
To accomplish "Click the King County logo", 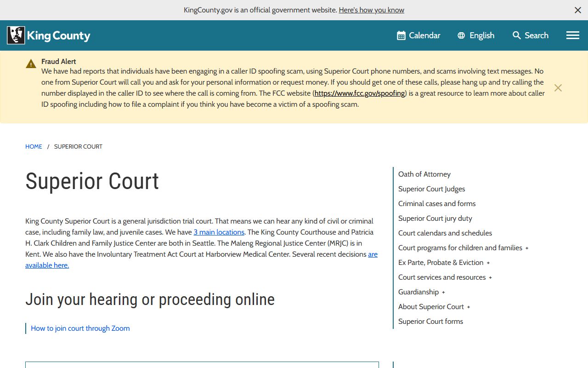I will point(49,35).
